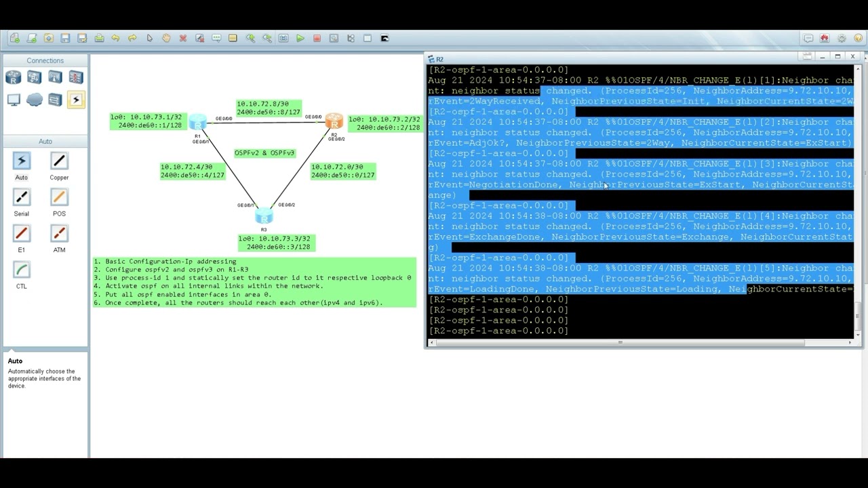
Task: Save the current topology
Action: (x=65, y=39)
